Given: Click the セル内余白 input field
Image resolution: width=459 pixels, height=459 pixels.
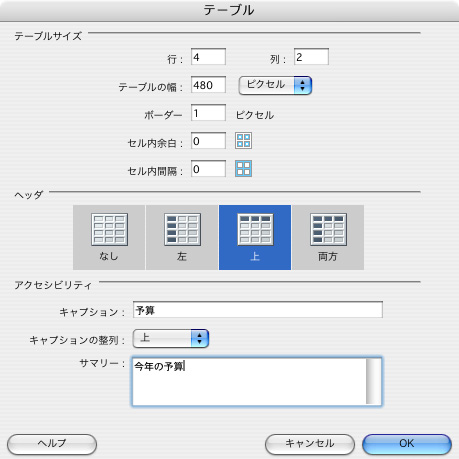Looking at the screenshot, I should tap(208, 141).
